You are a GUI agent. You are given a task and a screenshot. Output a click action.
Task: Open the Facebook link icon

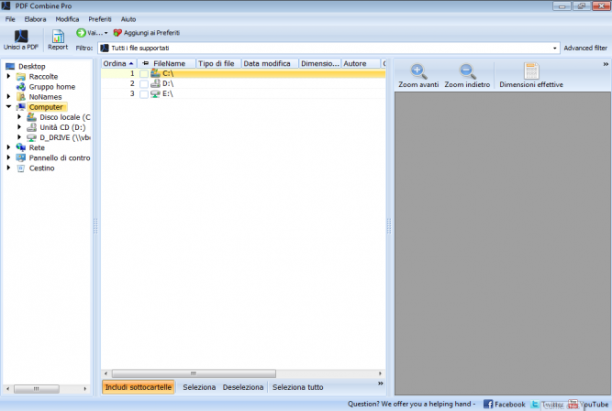click(488, 404)
